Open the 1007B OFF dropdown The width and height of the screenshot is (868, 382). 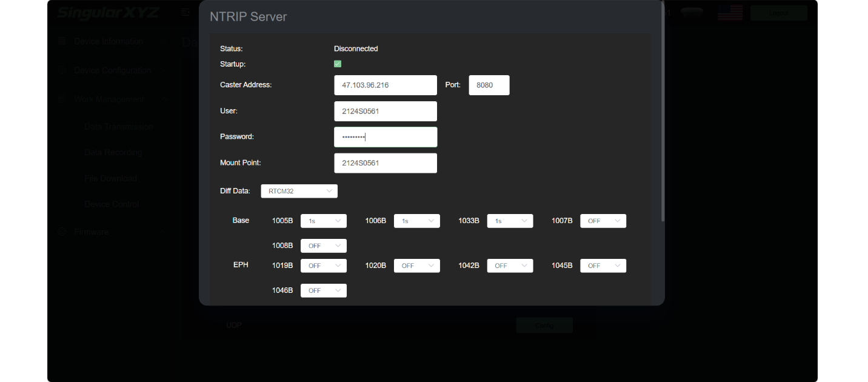point(603,221)
